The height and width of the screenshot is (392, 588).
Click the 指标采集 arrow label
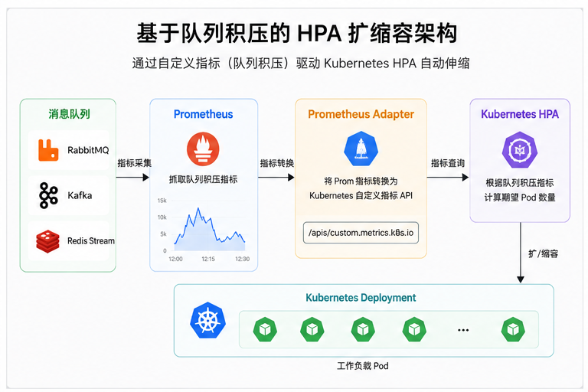click(134, 163)
